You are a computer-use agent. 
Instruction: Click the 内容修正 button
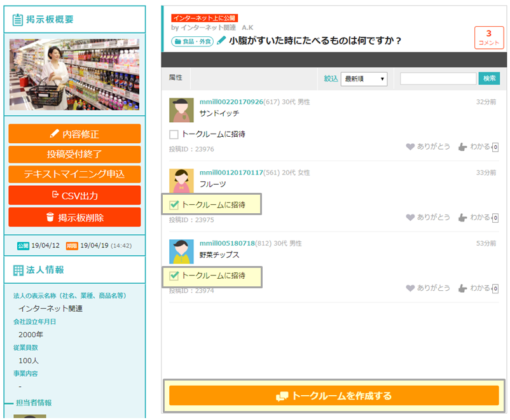[x=74, y=134]
